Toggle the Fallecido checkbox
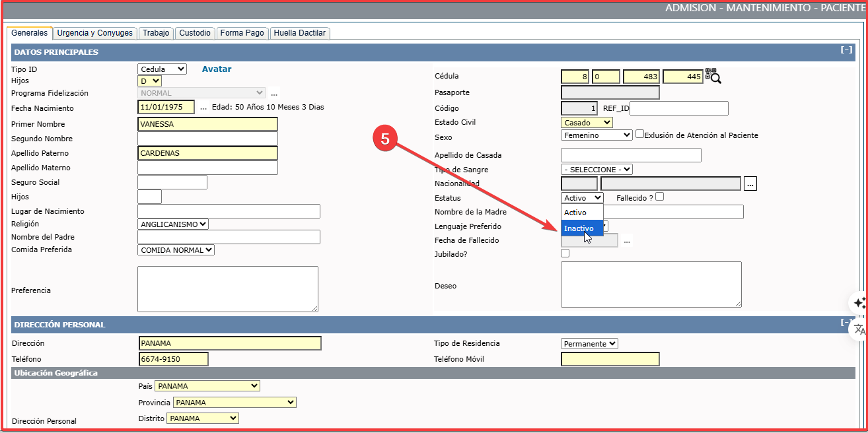 point(659,197)
